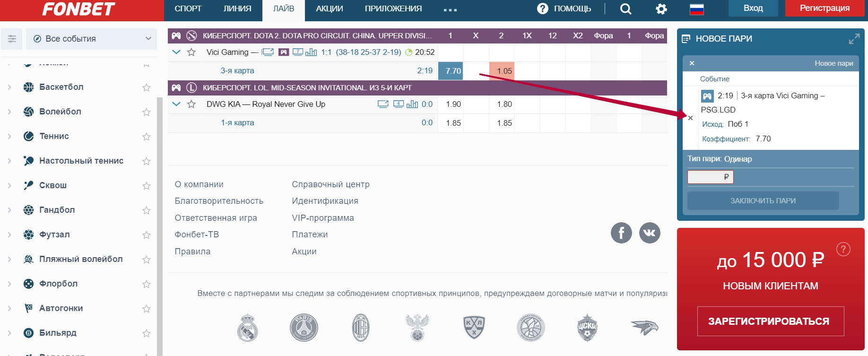Open the sidebar filter sliders icon

click(x=12, y=39)
